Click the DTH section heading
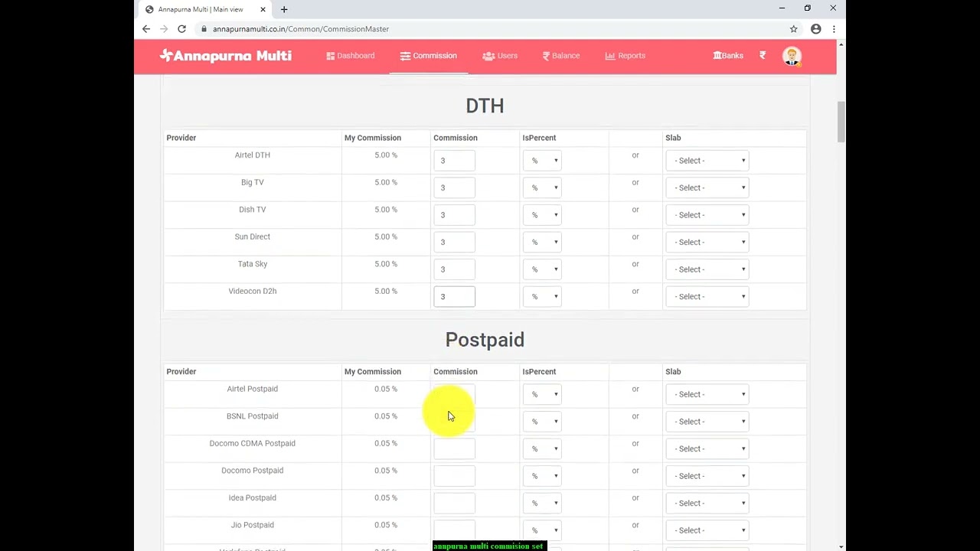 pos(485,106)
